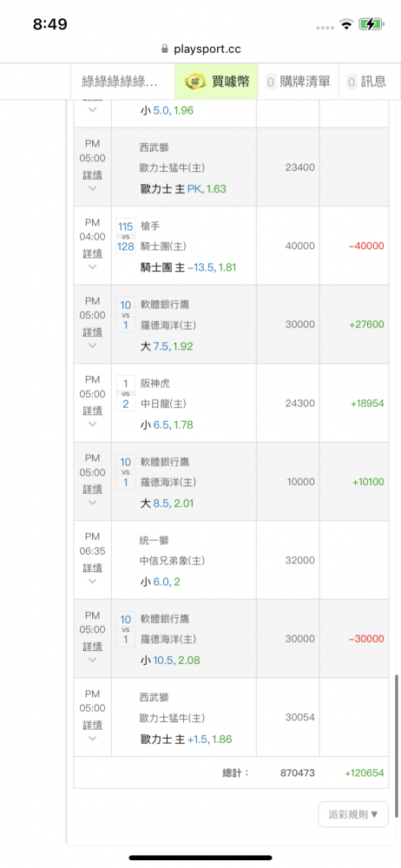Expand 詳情 for 阪神虎 vs 中日龍 game
This screenshot has width=401, height=868.
(93, 411)
